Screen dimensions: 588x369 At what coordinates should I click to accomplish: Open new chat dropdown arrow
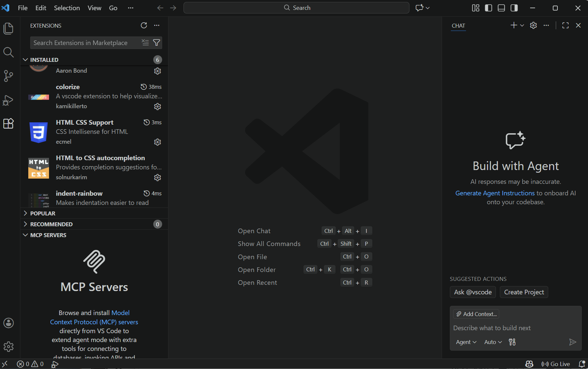tap(522, 25)
